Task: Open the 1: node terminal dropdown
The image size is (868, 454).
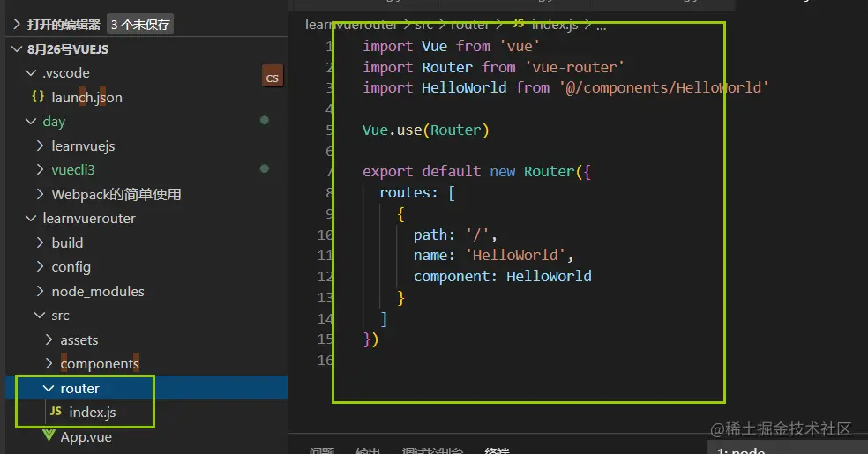Action: point(787,448)
